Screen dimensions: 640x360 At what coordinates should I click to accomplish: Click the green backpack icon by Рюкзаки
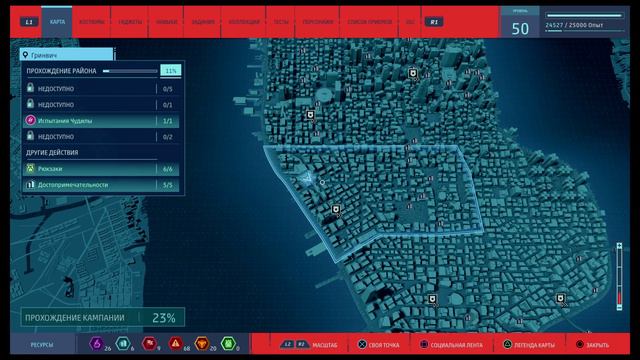coord(31,168)
